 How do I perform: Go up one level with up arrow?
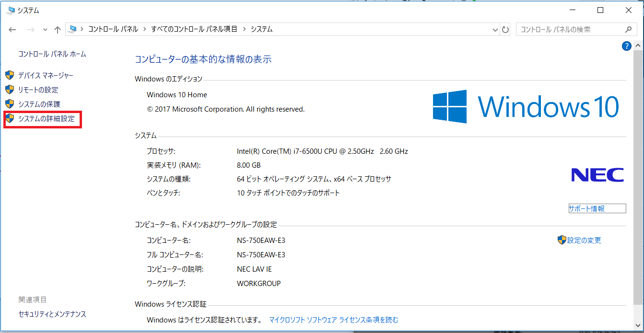point(58,29)
